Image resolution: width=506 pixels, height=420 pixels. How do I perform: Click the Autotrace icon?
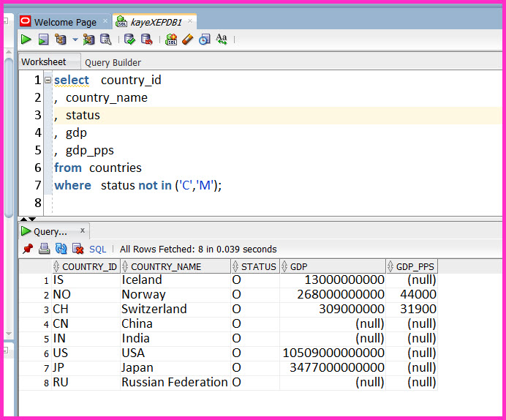[x=88, y=40]
